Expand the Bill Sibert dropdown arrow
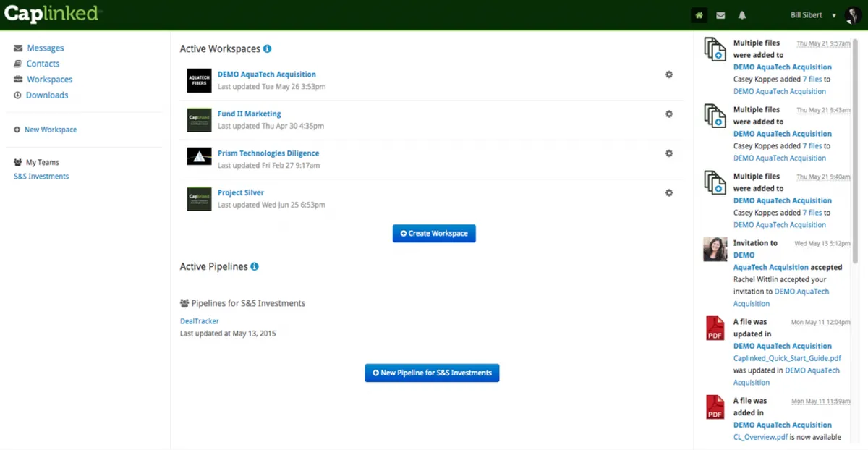The image size is (868, 450). (834, 15)
